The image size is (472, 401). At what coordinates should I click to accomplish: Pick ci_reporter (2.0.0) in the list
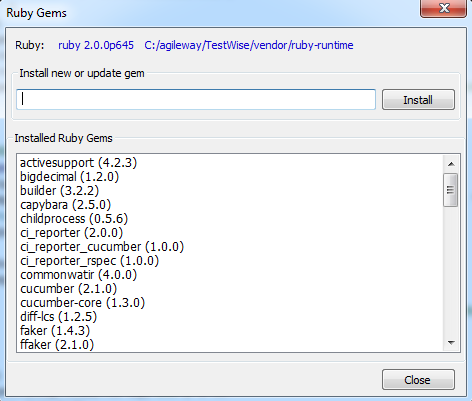(71, 233)
